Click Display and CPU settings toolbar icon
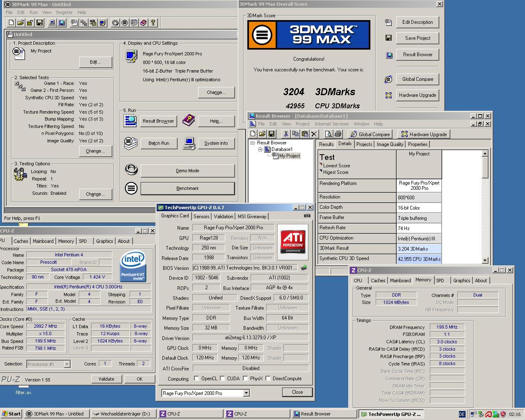This screenshot has width=525, height=420. [103, 23]
